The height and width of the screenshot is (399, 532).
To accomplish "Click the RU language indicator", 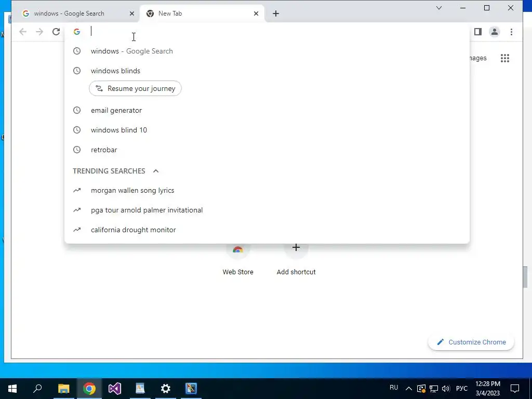I will (x=394, y=388).
